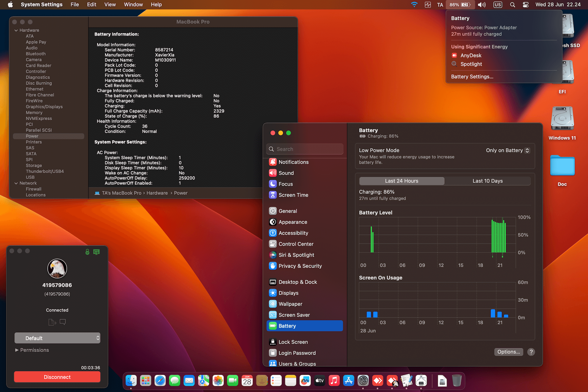Open Low Power Mode dropdown

pyautogui.click(x=507, y=150)
